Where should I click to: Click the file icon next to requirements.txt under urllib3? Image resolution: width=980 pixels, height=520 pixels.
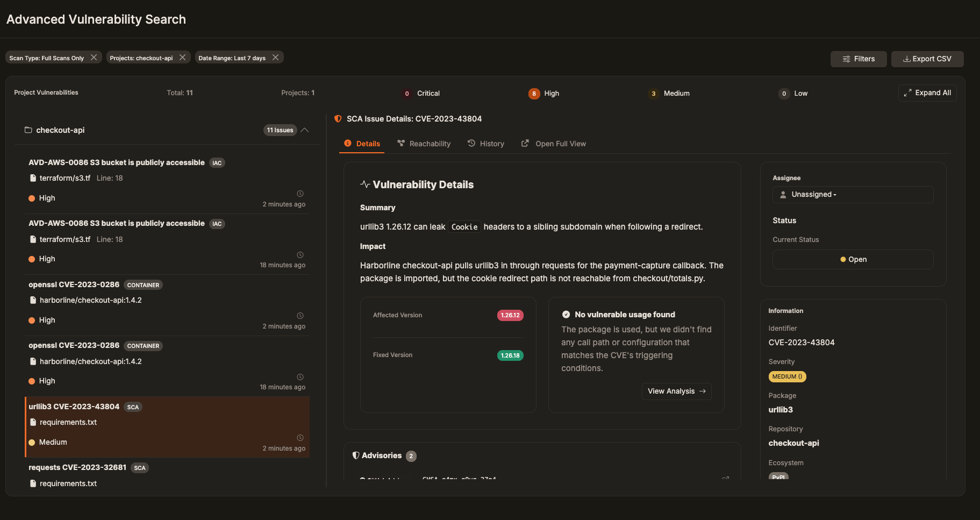(33, 422)
